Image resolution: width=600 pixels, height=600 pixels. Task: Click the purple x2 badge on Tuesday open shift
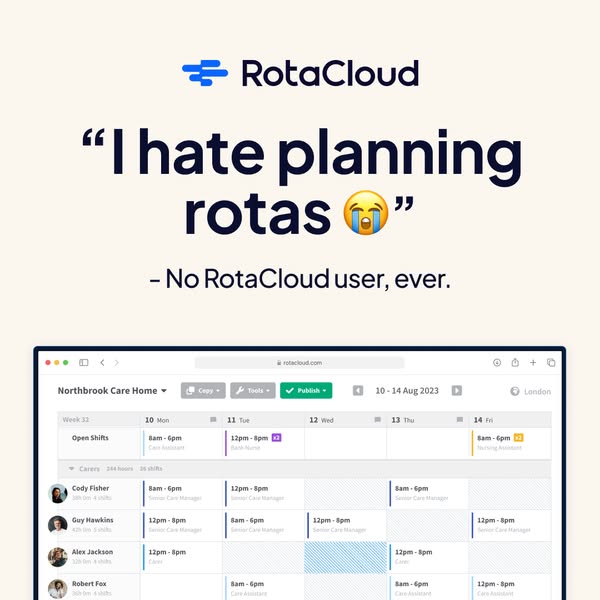coord(276,437)
